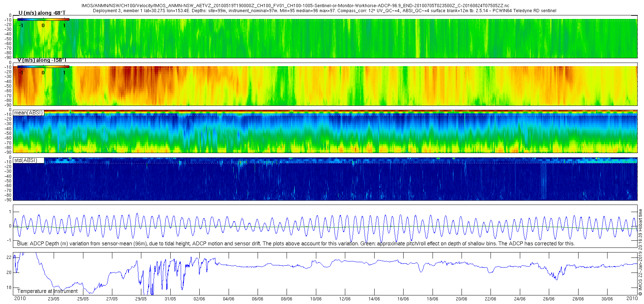Click the 30/06 date tick label
This screenshot has width=644, height=304.
pos(607,299)
